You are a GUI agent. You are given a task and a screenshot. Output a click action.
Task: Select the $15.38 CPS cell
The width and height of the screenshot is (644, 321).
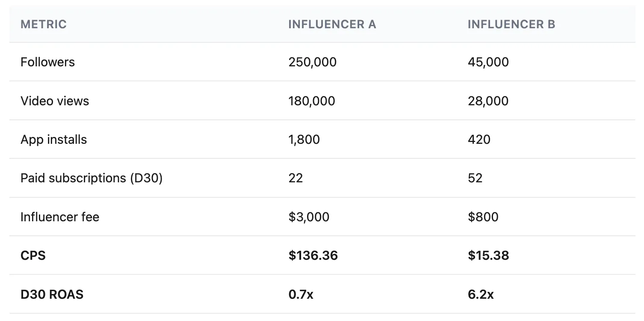[488, 256]
